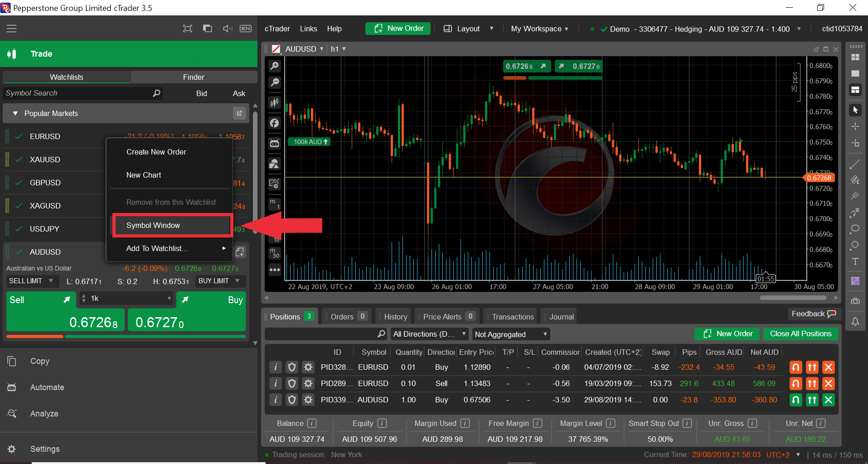The image size is (868, 464).
Task: Open chart settings icon with gear
Action: click(x=274, y=184)
